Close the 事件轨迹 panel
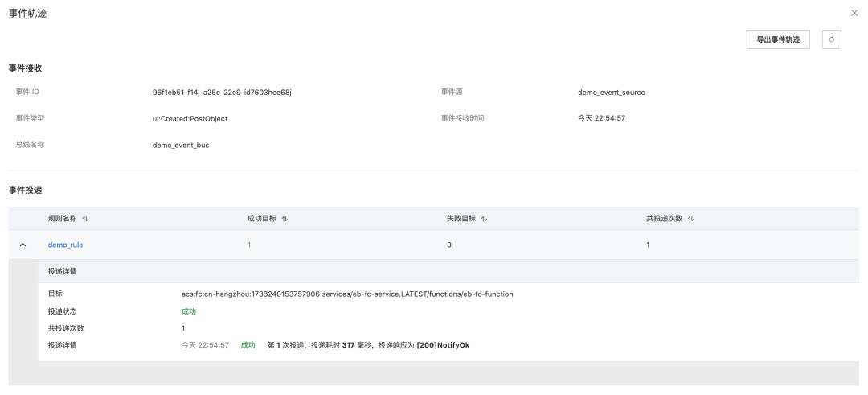The height and width of the screenshot is (395, 868). [854, 14]
